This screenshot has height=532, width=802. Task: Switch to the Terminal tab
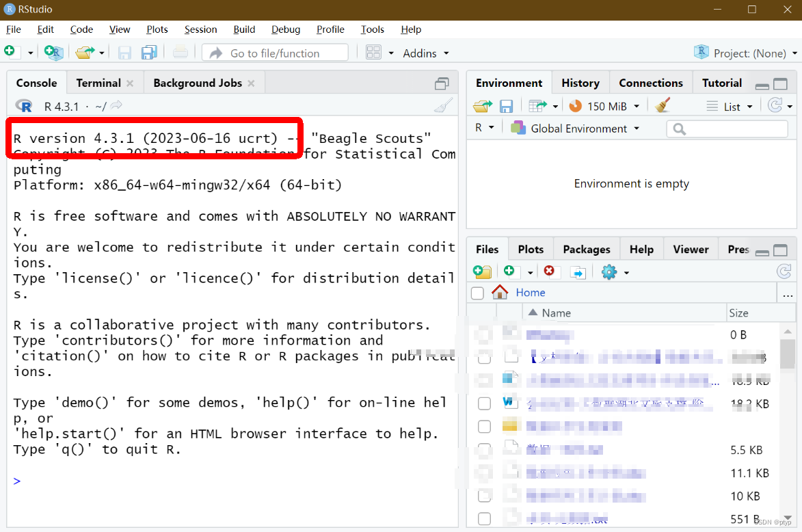98,83
